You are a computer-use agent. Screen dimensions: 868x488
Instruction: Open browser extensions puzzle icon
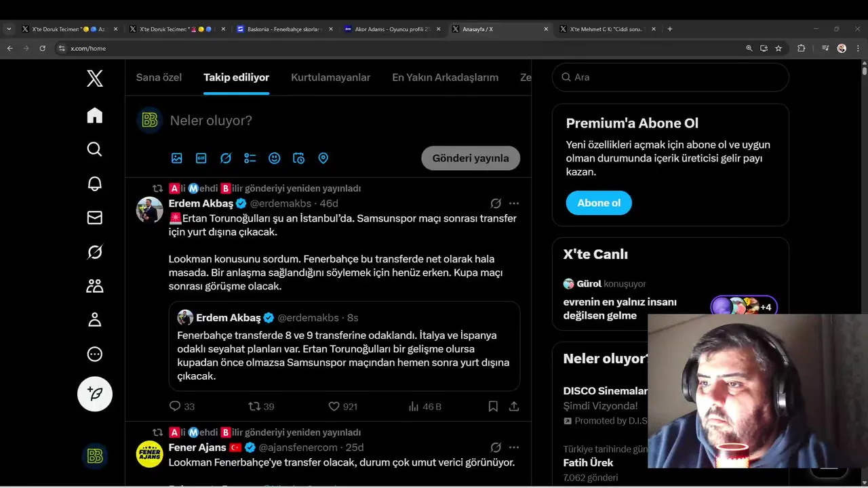click(801, 48)
